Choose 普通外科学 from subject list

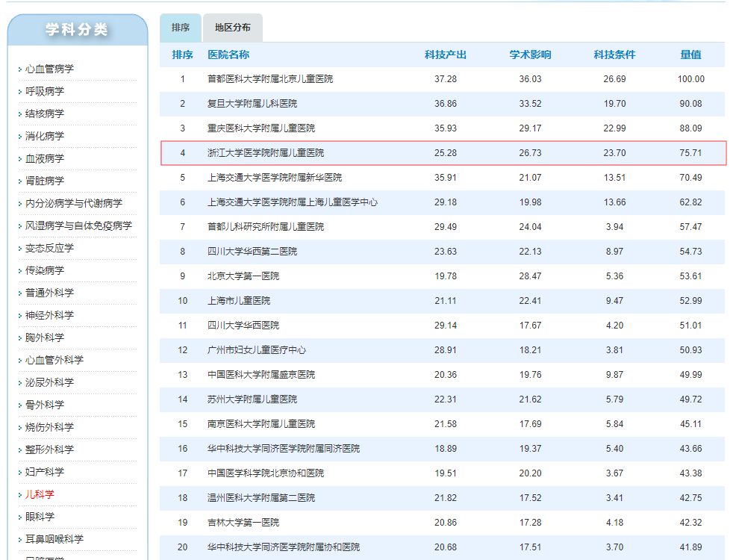[x=49, y=293]
